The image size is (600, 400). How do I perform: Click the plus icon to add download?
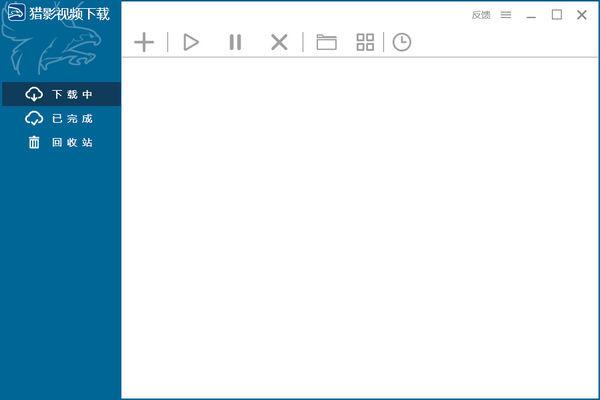click(144, 42)
